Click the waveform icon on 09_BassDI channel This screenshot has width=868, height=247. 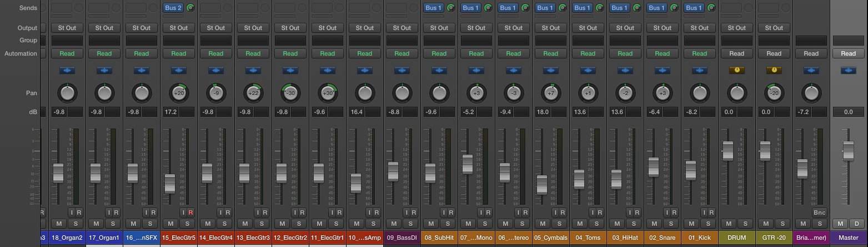[402, 70]
